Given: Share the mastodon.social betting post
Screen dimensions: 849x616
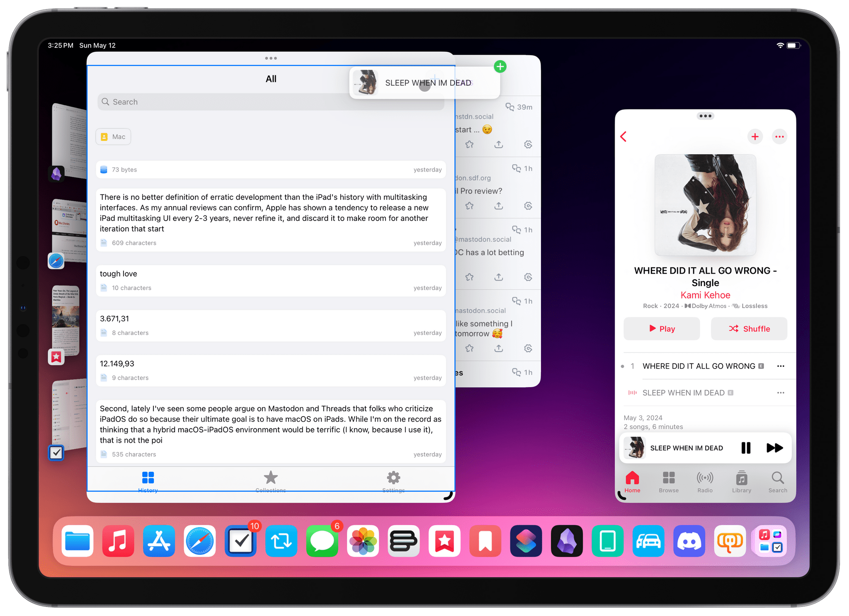Looking at the screenshot, I should [x=499, y=277].
